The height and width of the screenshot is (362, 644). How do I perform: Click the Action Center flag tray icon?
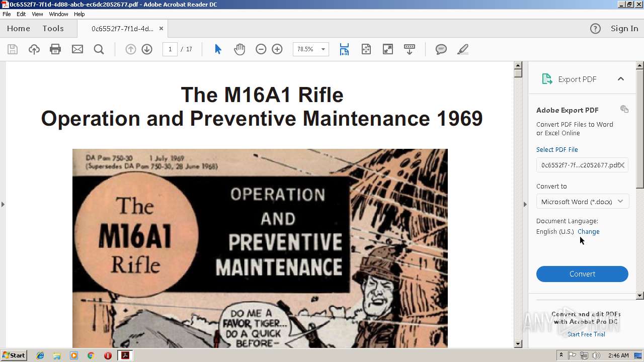pyautogui.click(x=572, y=355)
